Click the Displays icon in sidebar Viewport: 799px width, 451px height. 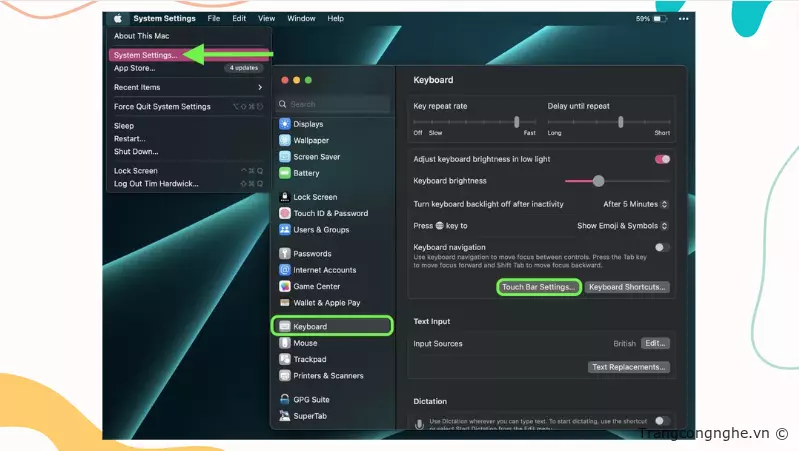285,124
